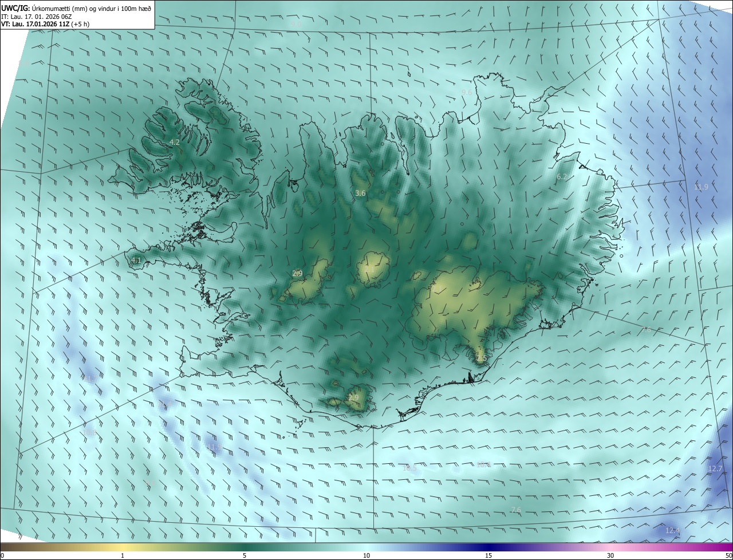
Task: Click the 9.6 value off the north coast
Action: [467, 92]
